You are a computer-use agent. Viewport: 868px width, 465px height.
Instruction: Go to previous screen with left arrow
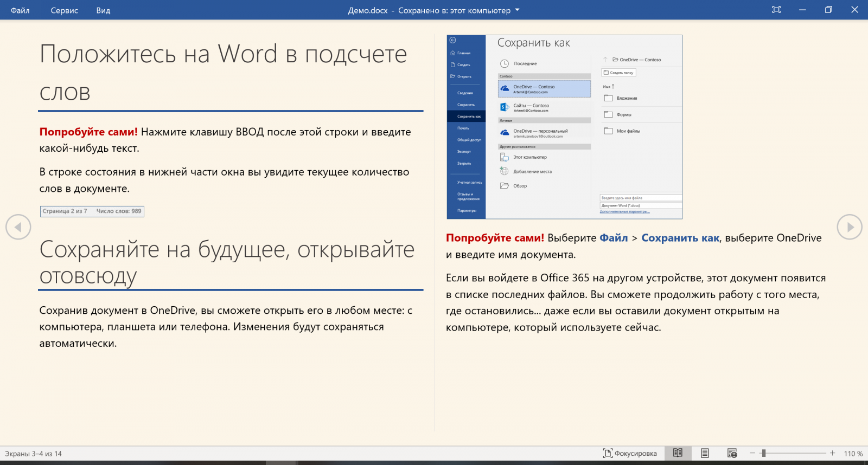pyautogui.click(x=18, y=227)
